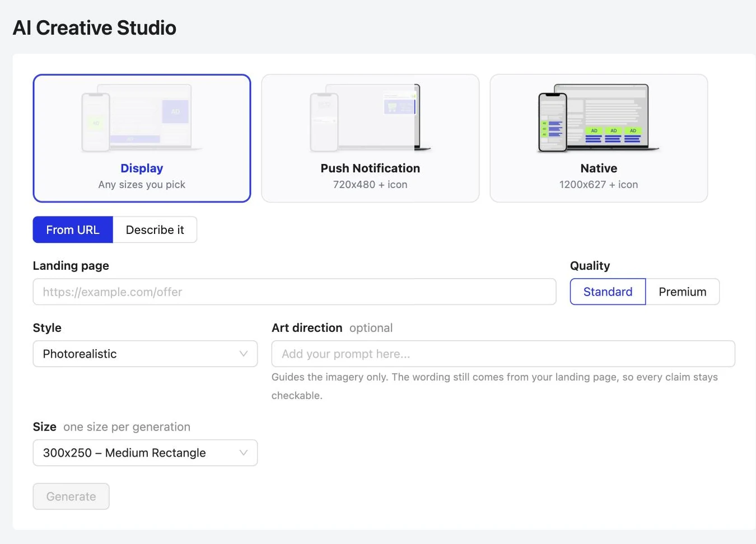
Task: Click the 'Any sizes you pick' caption
Action: click(142, 185)
